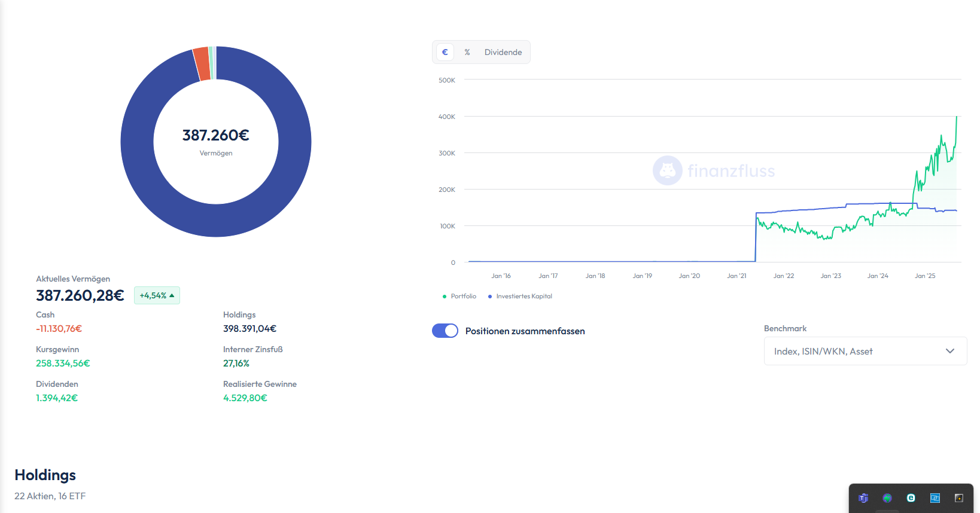
Task: Click the +4,54% performance badge
Action: (x=157, y=295)
